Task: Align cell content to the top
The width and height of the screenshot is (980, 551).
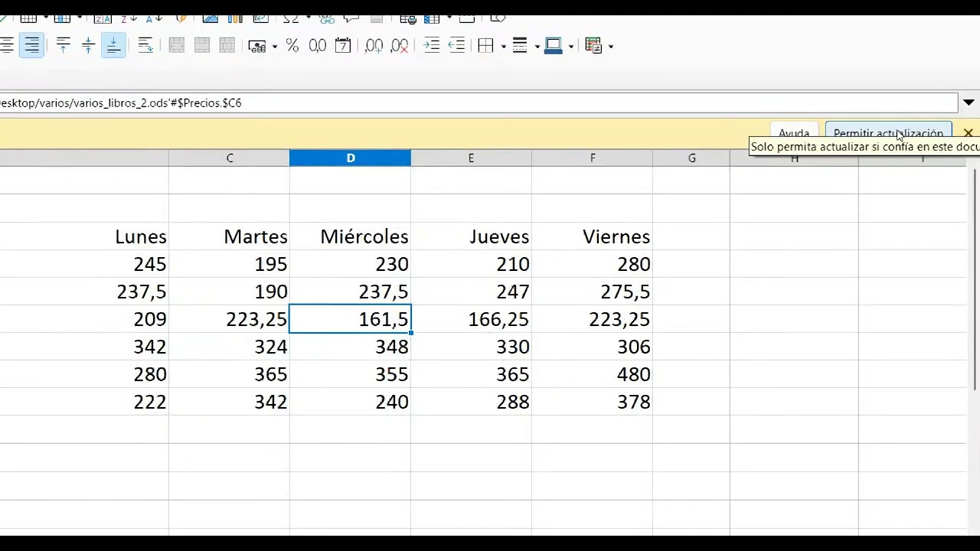Action: click(x=64, y=46)
